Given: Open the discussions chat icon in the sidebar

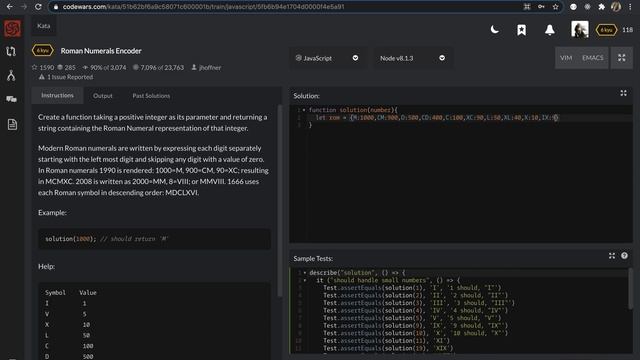Looking at the screenshot, I should tap(11, 99).
